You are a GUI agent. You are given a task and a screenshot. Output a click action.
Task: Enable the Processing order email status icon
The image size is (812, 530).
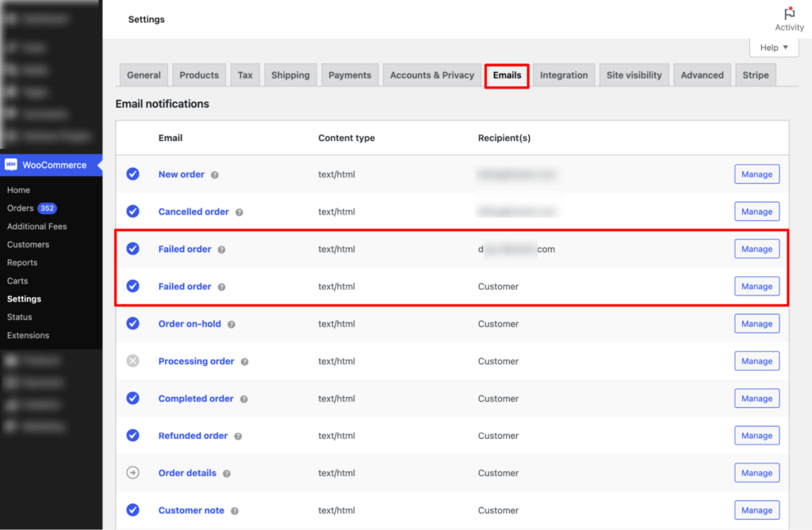(132, 360)
